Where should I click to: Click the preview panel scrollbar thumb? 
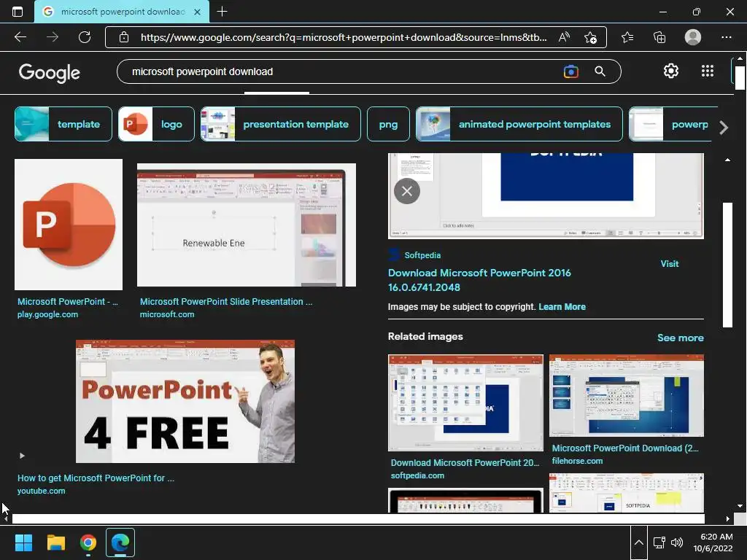click(x=727, y=265)
